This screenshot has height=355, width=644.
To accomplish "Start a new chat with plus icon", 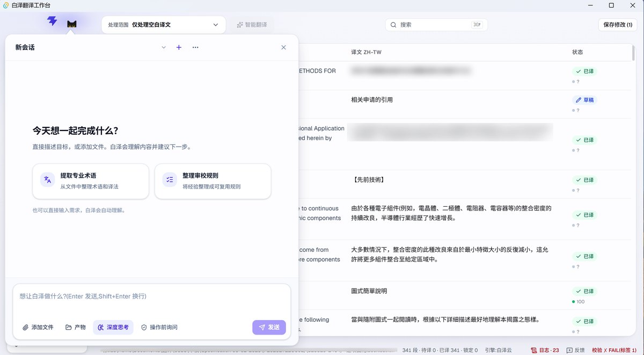I will coord(179,47).
